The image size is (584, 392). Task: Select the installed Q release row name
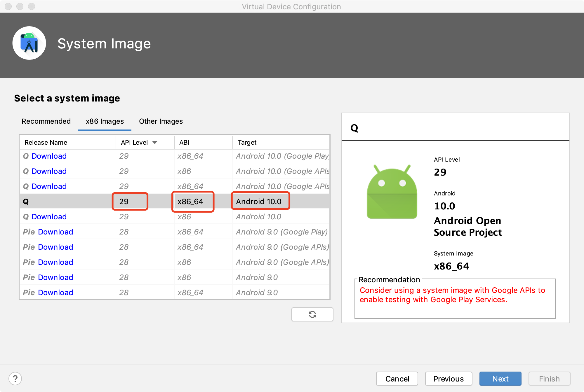(26, 202)
